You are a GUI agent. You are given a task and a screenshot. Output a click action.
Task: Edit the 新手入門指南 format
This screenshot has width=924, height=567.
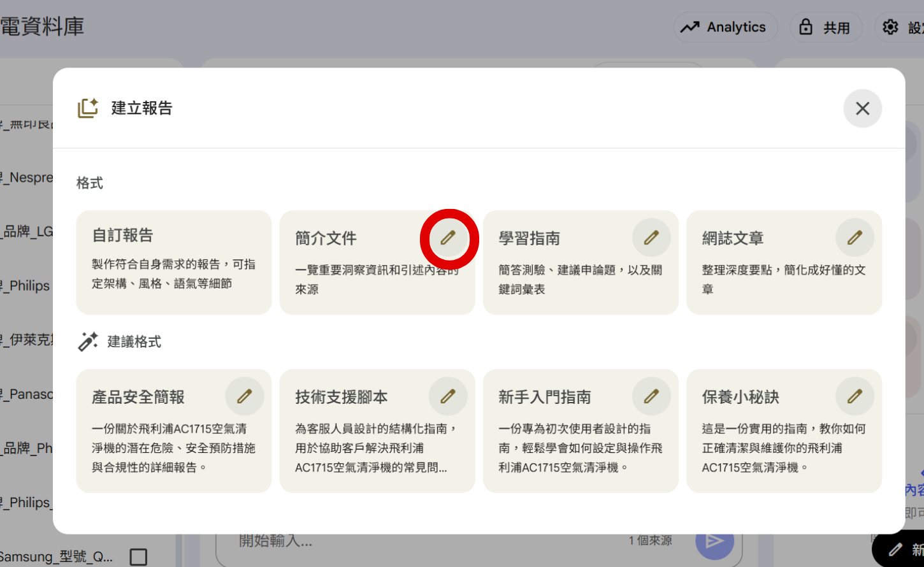coord(651,396)
